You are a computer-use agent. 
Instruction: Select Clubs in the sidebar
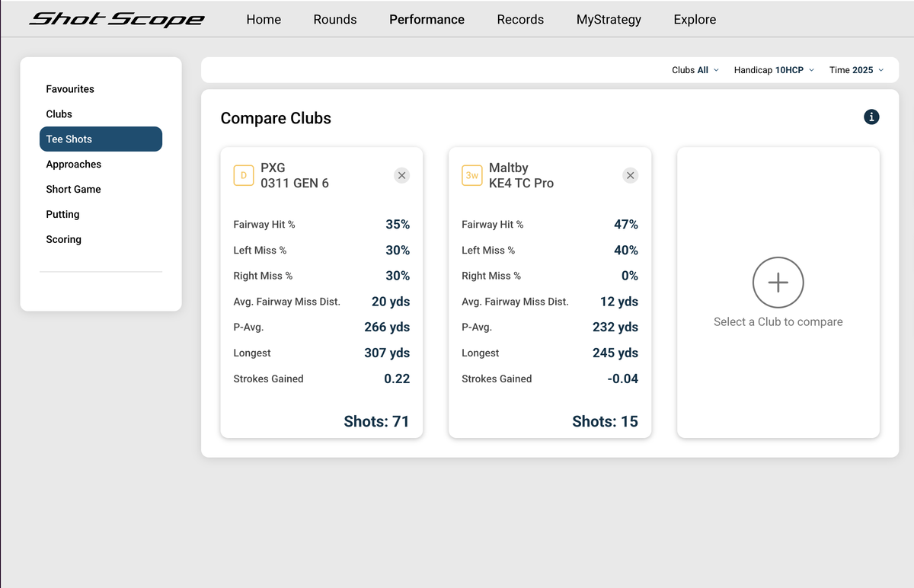(101, 114)
